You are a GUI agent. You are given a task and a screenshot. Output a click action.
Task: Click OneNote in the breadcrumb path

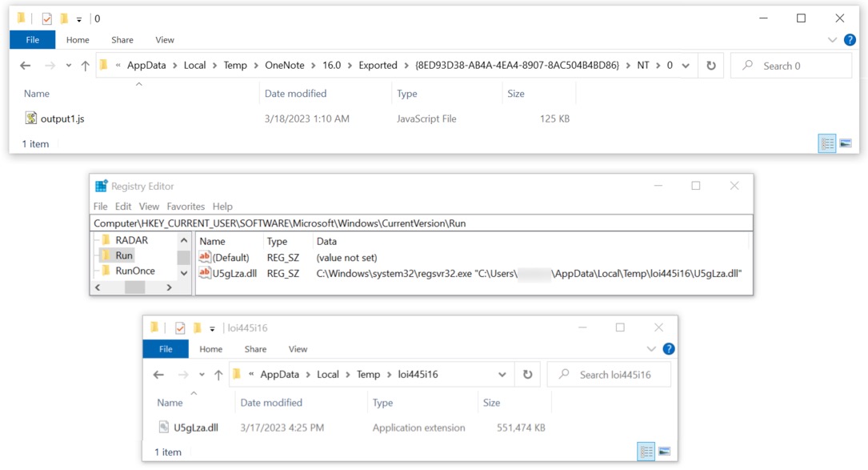tap(285, 66)
